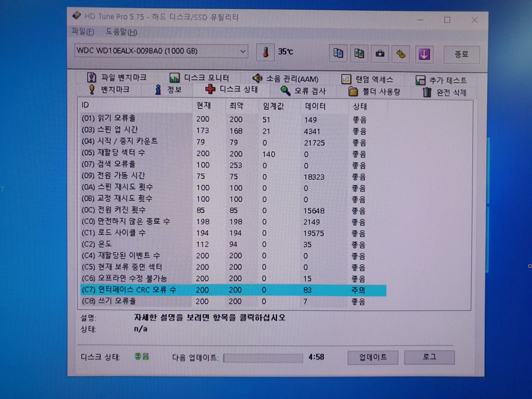Select the (C2) 온도 row

[234, 244]
